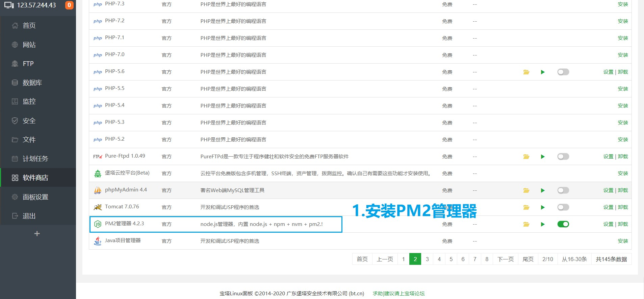The height and width of the screenshot is (299, 644).
Task: Click the Java icon of Java项目管理器
Action: (98, 241)
